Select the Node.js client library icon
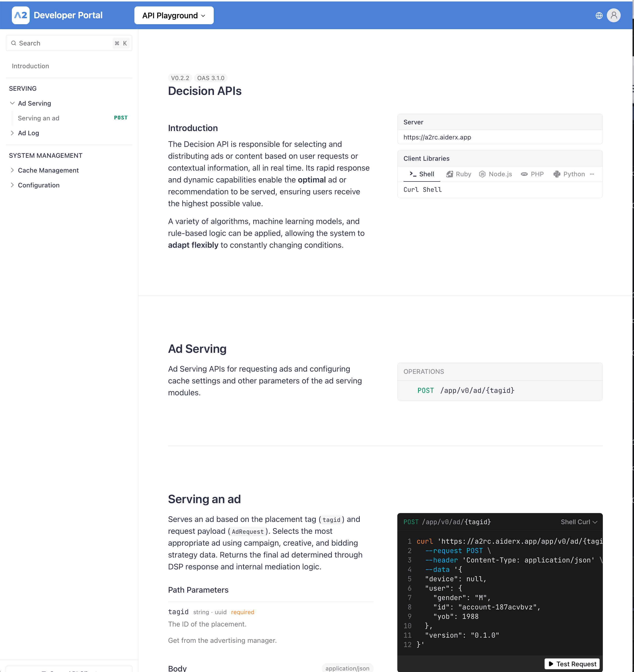 482,174
